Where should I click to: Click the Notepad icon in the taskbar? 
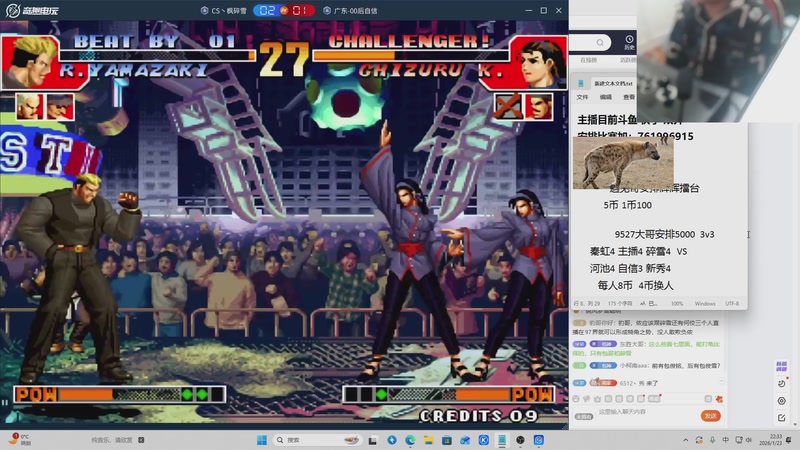click(502, 440)
